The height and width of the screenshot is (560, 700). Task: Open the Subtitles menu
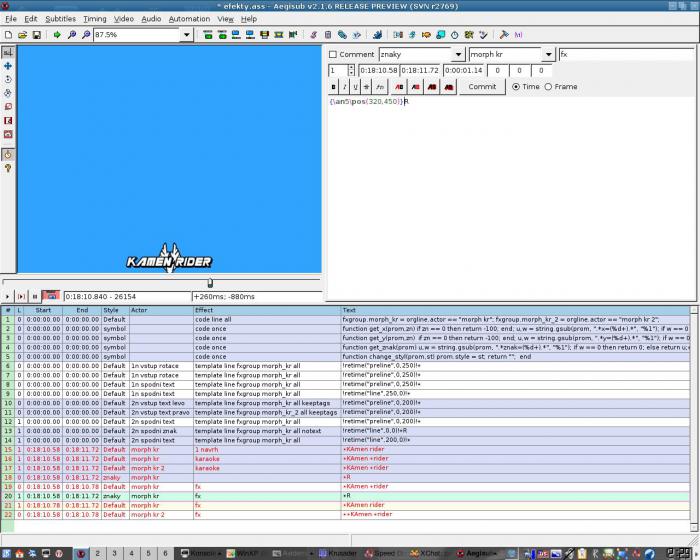click(x=61, y=19)
